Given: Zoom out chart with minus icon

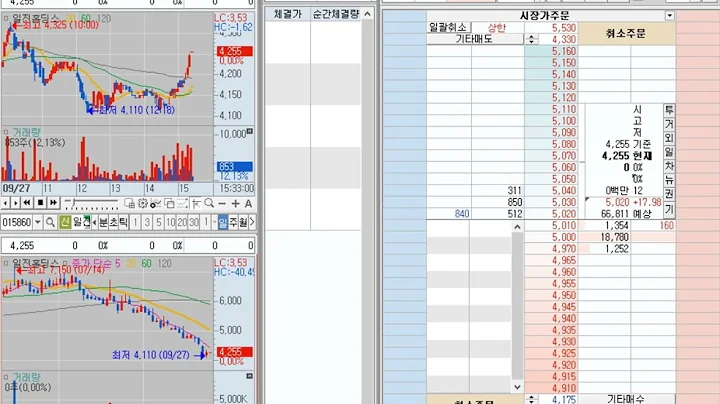Looking at the screenshot, I should [222, 203].
